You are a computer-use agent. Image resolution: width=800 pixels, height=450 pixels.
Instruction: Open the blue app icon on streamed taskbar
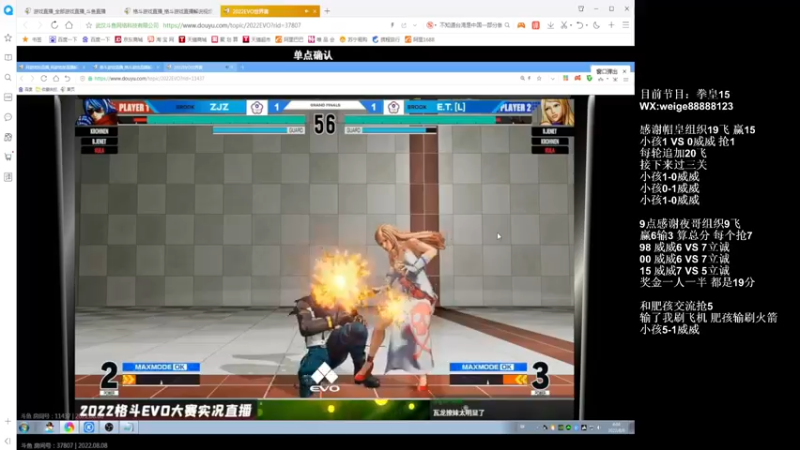click(89, 428)
